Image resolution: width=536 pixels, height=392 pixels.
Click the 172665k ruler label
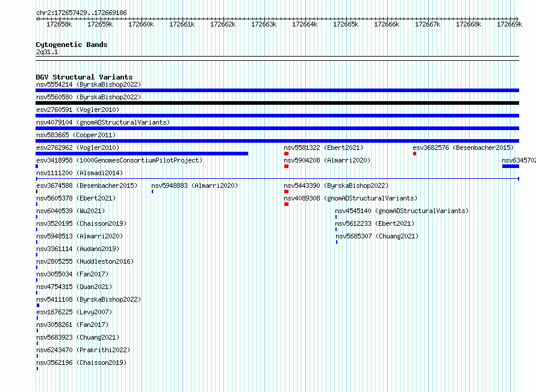[346, 24]
